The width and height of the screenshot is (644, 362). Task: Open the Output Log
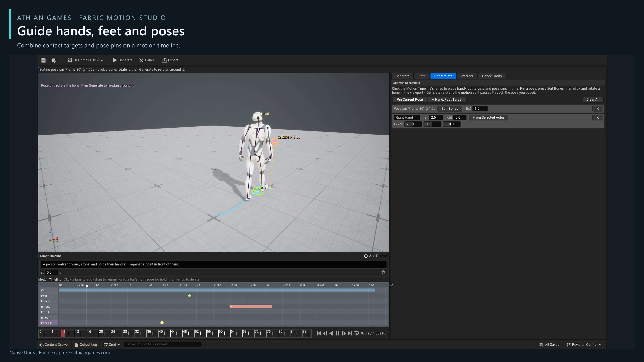(x=86, y=345)
